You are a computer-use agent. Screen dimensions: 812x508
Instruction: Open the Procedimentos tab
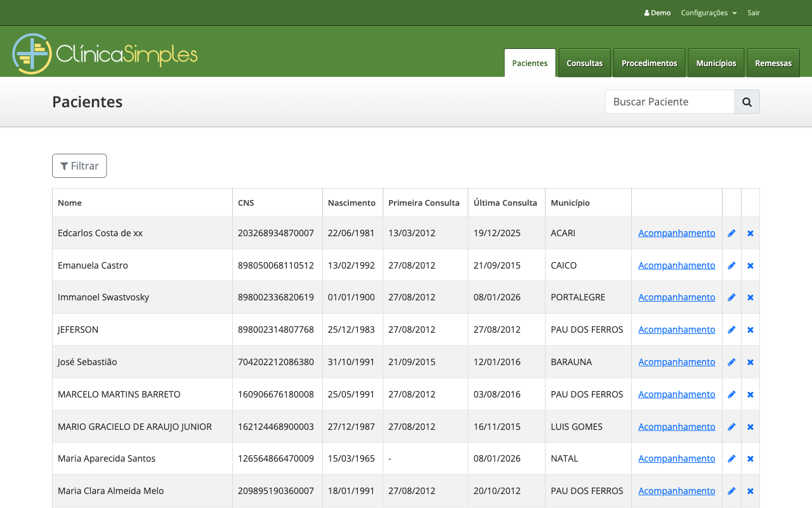pos(649,63)
